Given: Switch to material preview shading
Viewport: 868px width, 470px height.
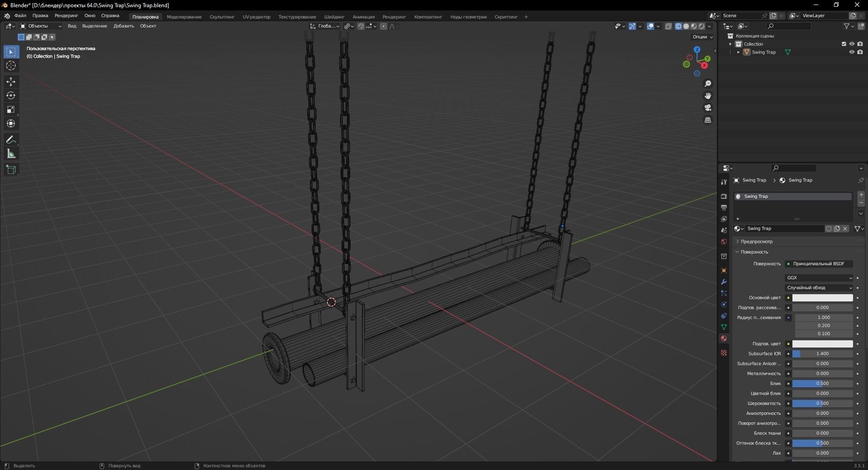Looking at the screenshot, I should pos(694,26).
